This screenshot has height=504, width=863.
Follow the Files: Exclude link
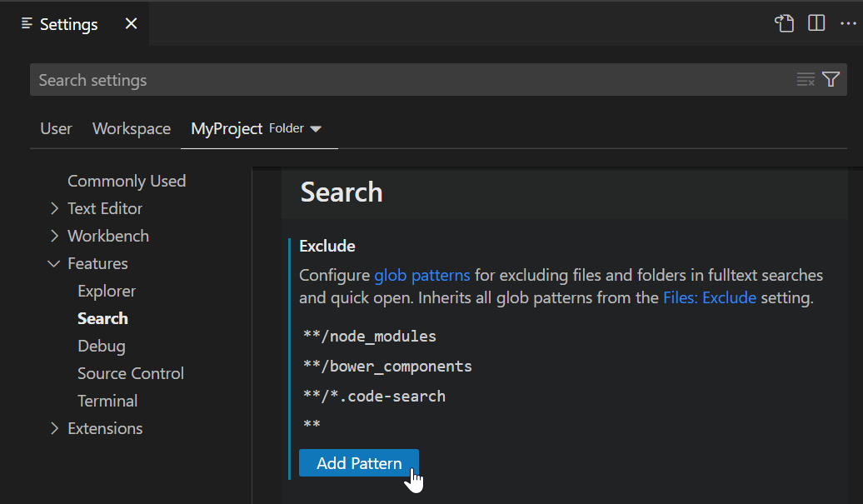(x=710, y=297)
